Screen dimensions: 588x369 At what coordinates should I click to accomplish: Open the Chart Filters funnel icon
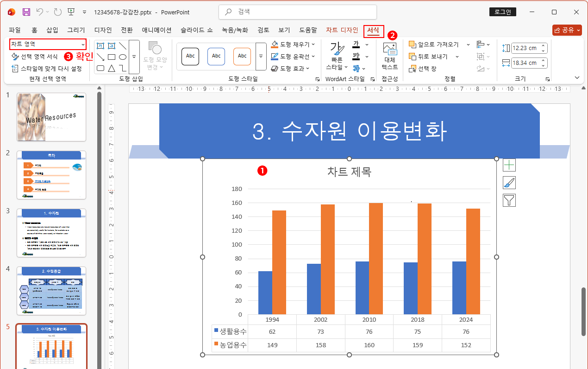coord(509,200)
